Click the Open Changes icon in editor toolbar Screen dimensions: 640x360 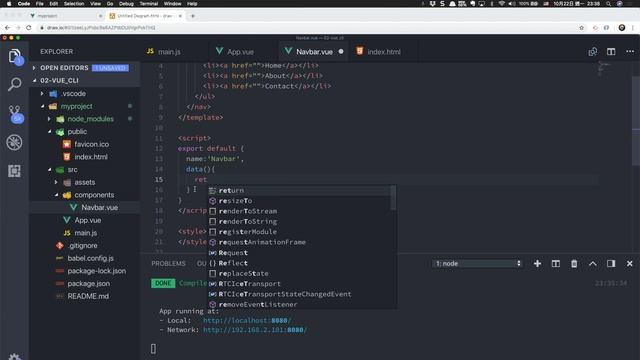click(593, 52)
